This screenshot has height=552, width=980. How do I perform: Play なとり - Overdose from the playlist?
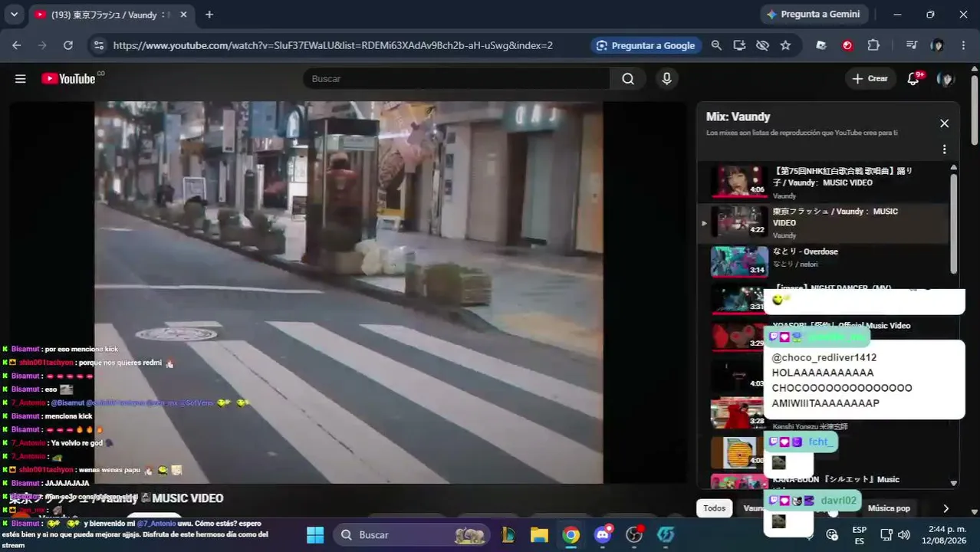(x=823, y=261)
